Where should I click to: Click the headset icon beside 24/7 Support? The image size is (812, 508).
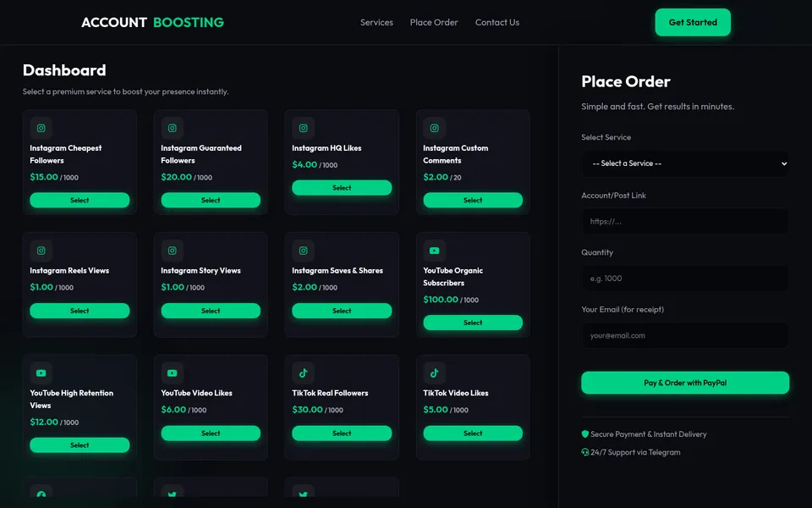pyautogui.click(x=585, y=452)
